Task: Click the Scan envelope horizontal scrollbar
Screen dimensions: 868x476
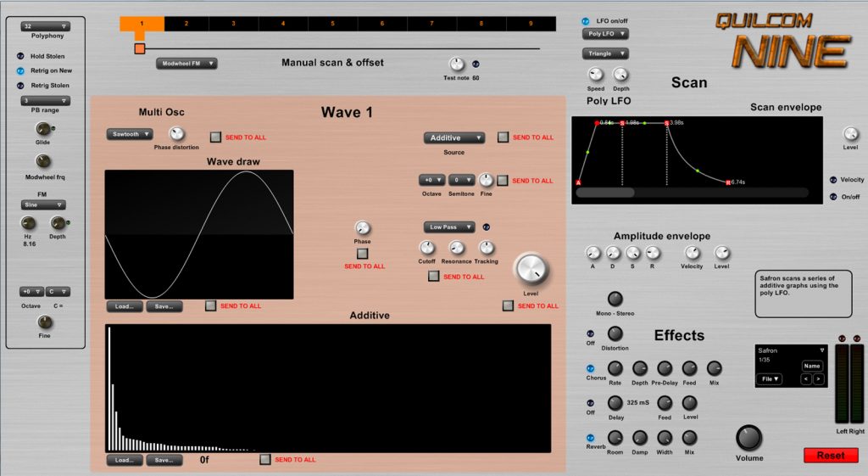Action: [x=605, y=193]
